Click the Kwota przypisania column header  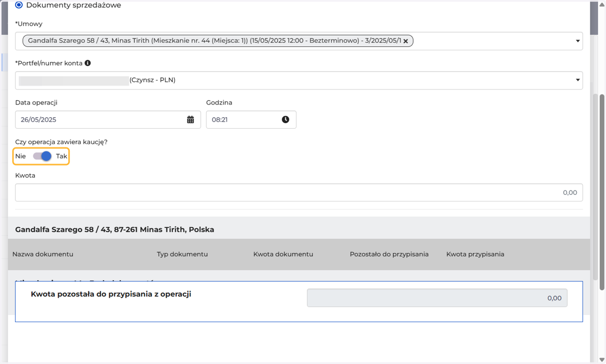coord(475,254)
